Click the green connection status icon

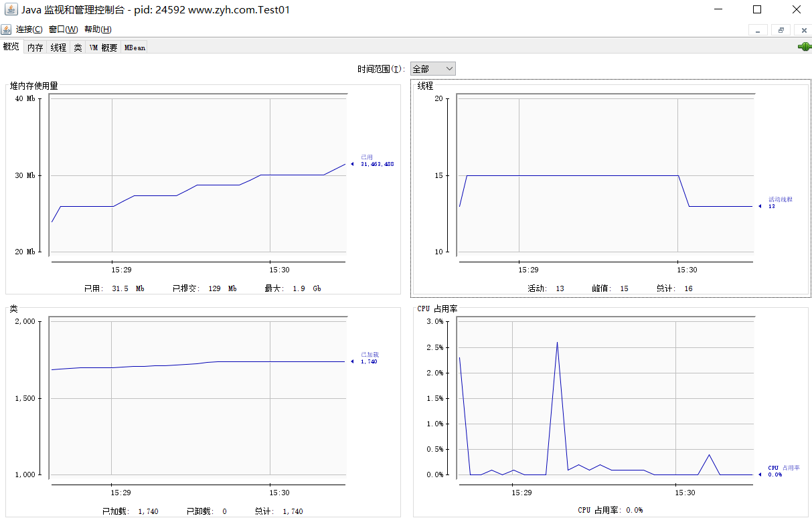tap(804, 47)
